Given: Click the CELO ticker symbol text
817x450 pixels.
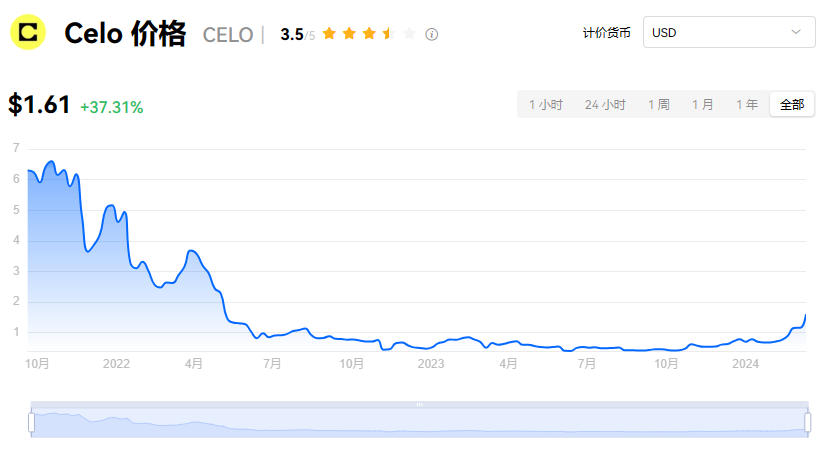Looking at the screenshot, I should tap(228, 35).
